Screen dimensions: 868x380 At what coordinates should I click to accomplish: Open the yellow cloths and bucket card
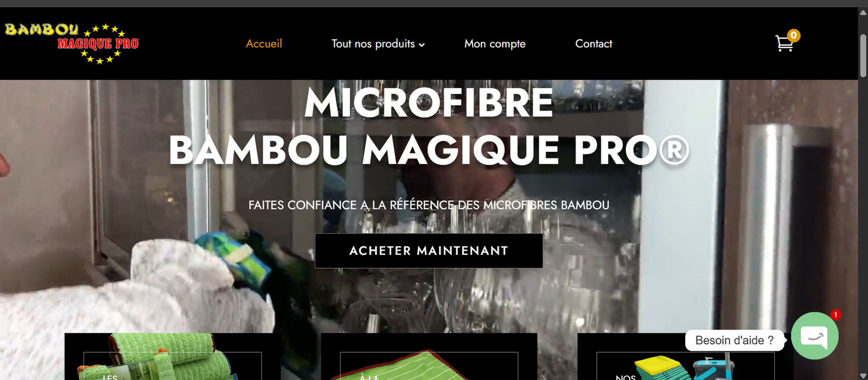(685, 357)
